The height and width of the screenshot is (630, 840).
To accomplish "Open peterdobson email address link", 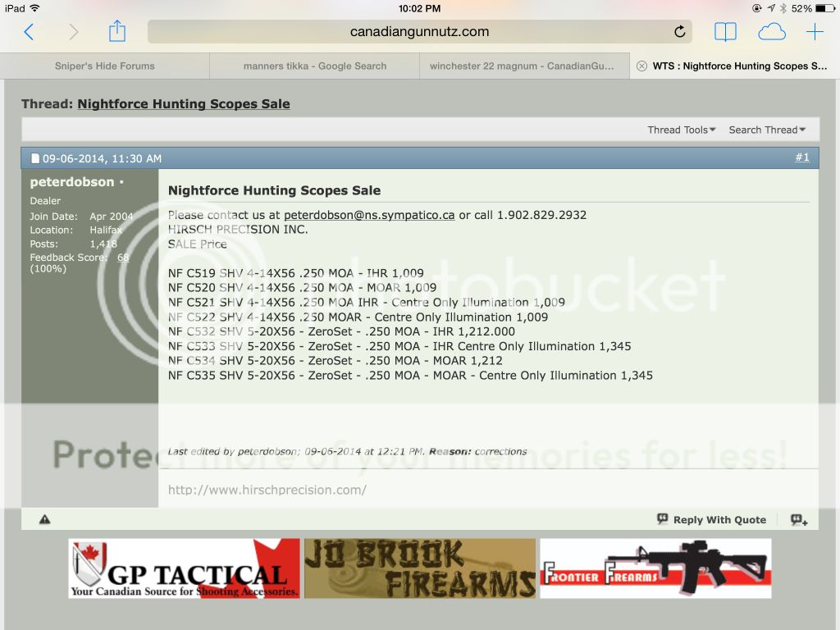I will 369,215.
